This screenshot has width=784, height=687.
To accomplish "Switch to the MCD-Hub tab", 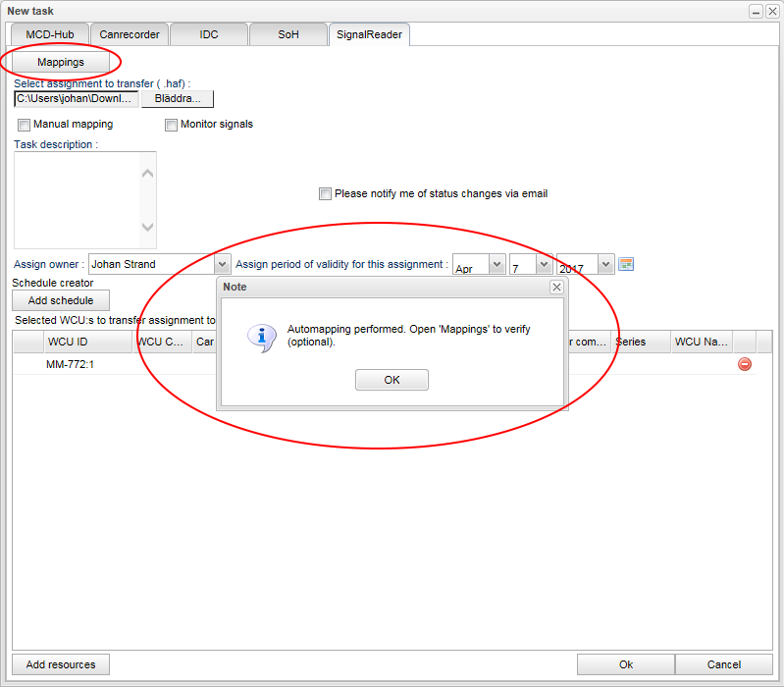I will point(50,34).
